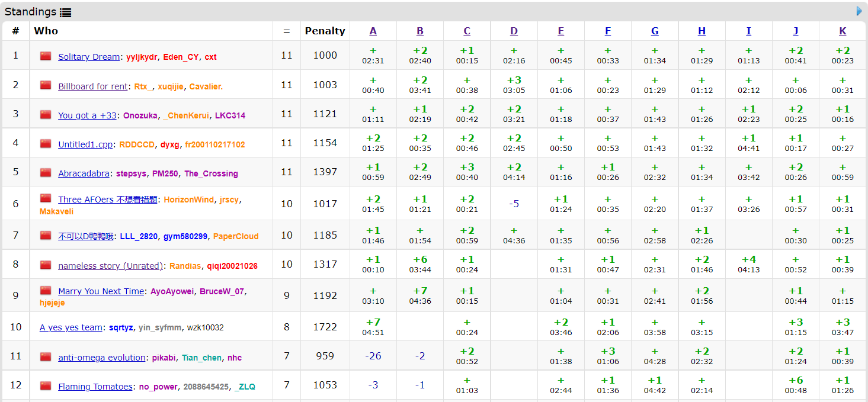Image resolution: width=868 pixels, height=402 pixels.
Task: Open the 'A yes yes team' link
Action: (x=71, y=327)
